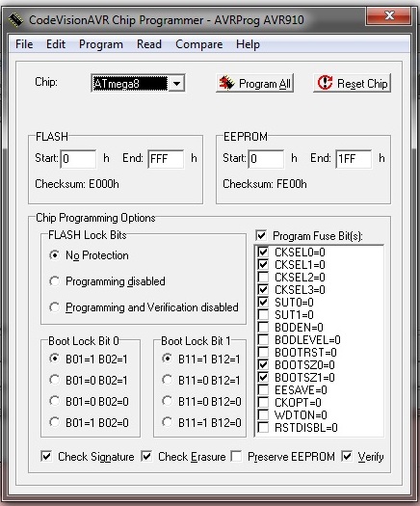Click the FLASH Checksum: E000h text
The width and height of the screenshot is (420, 506).
click(x=77, y=184)
